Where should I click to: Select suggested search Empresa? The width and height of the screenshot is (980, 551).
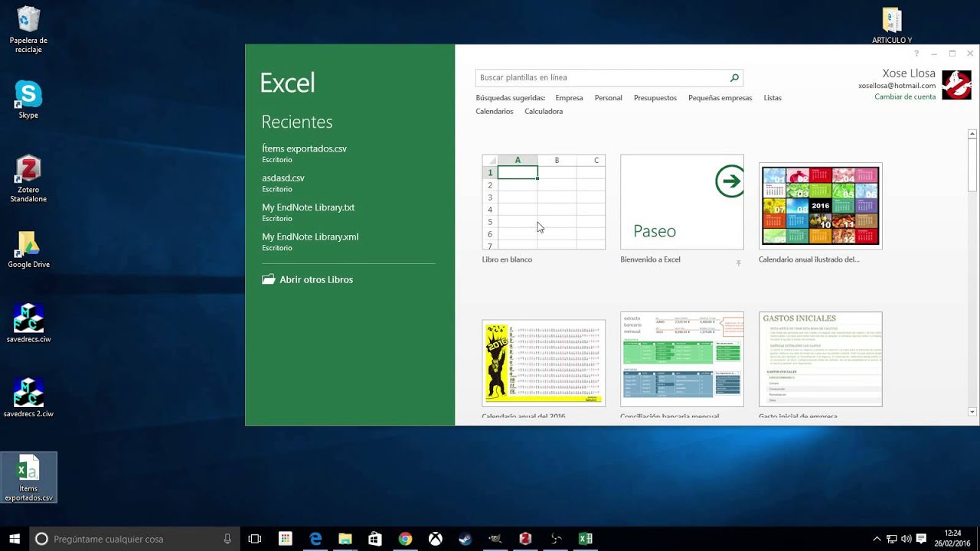(x=569, y=98)
